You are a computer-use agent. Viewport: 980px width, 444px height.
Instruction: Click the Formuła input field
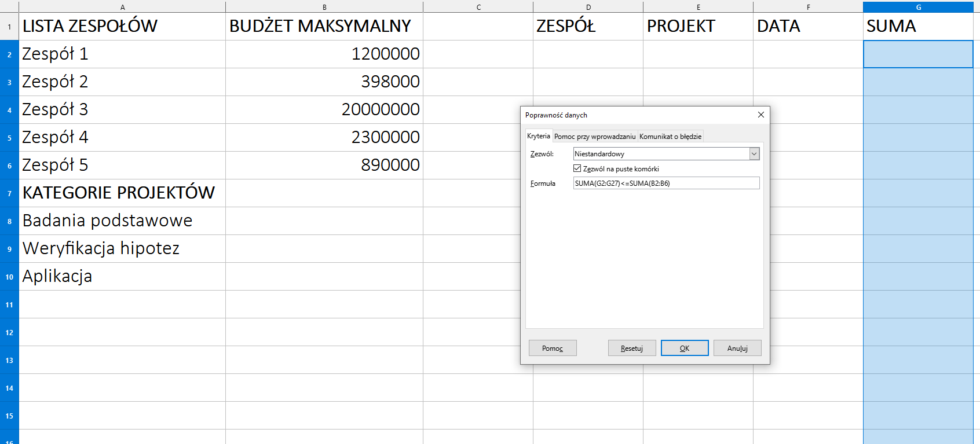(x=665, y=183)
